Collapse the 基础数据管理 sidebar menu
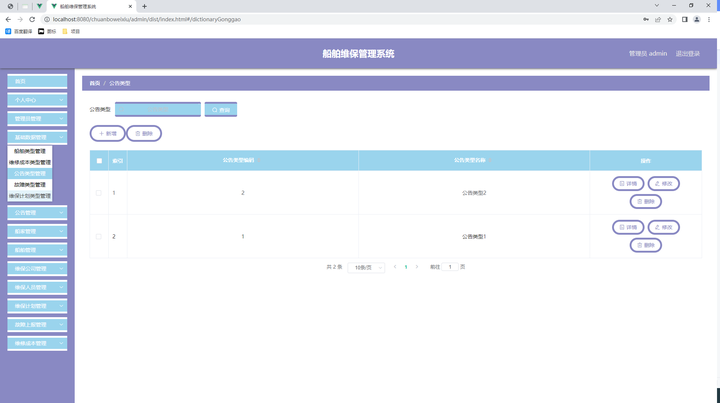Screen dimensions: 720x403 [37, 137]
